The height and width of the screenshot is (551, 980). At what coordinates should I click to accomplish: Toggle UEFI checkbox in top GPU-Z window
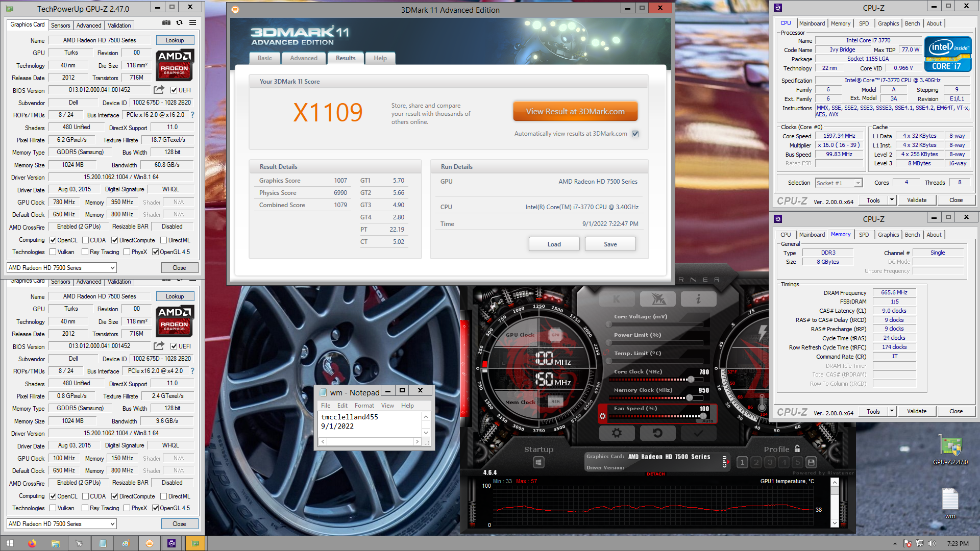click(174, 90)
